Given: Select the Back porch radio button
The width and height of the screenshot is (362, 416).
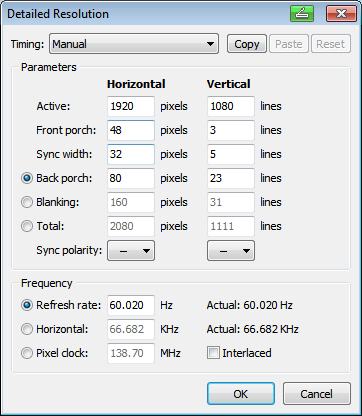Looking at the screenshot, I should pyautogui.click(x=27, y=178).
